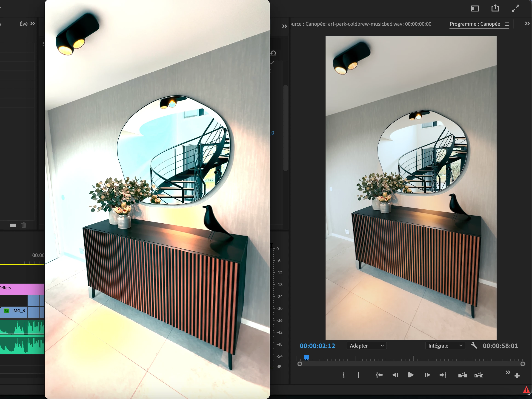Expand the hidden transport controls overflow
The image size is (532, 399).
click(508, 372)
